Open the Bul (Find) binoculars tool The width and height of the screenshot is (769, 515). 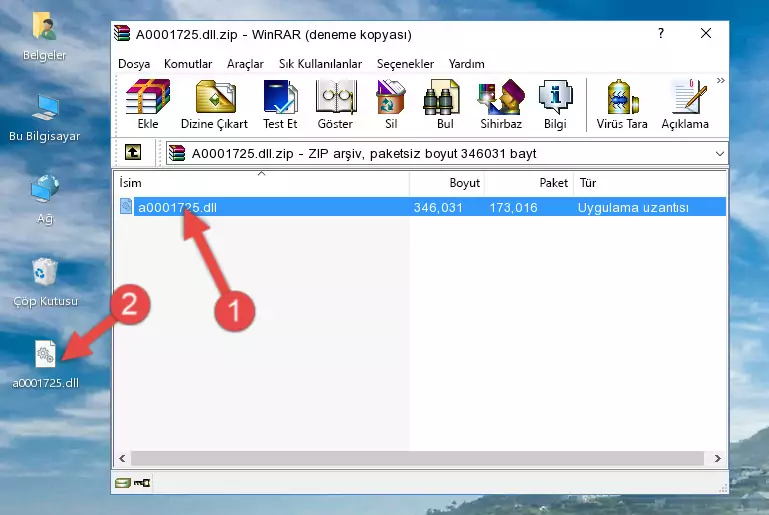click(x=445, y=104)
